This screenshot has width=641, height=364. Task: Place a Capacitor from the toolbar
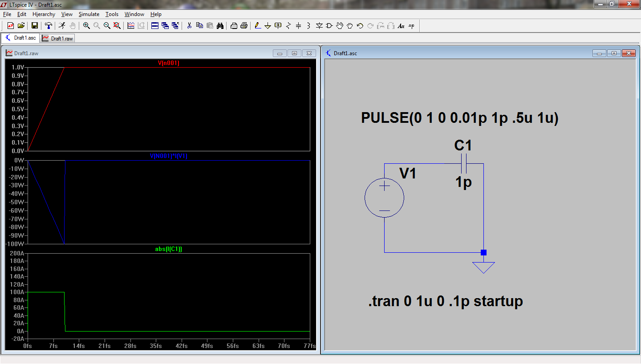click(x=299, y=26)
